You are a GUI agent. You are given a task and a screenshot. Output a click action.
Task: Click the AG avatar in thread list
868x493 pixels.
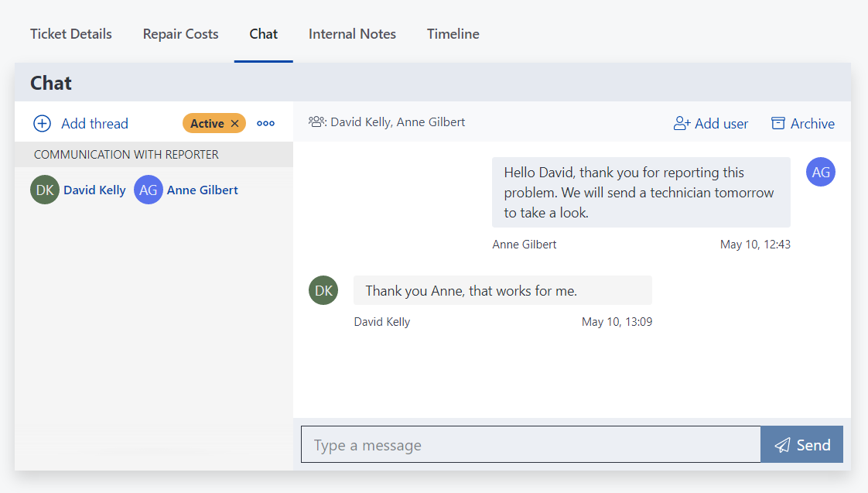click(x=149, y=190)
